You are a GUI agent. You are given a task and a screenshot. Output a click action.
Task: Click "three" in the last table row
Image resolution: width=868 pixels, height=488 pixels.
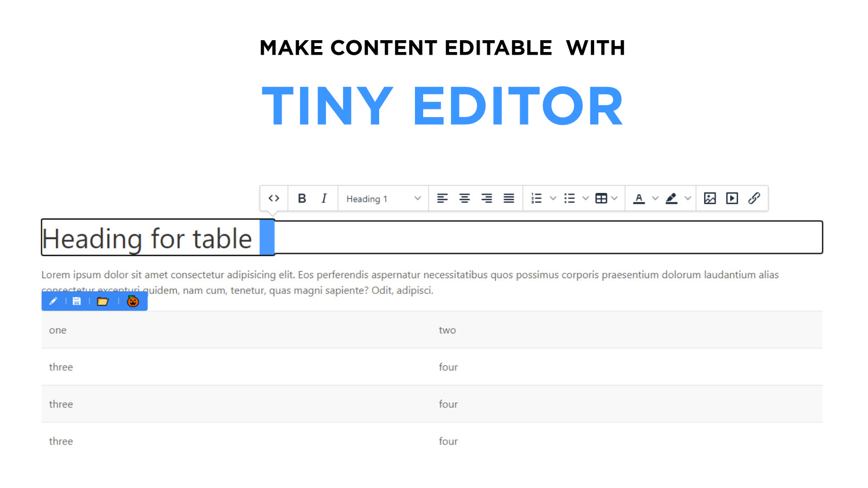[61, 441]
